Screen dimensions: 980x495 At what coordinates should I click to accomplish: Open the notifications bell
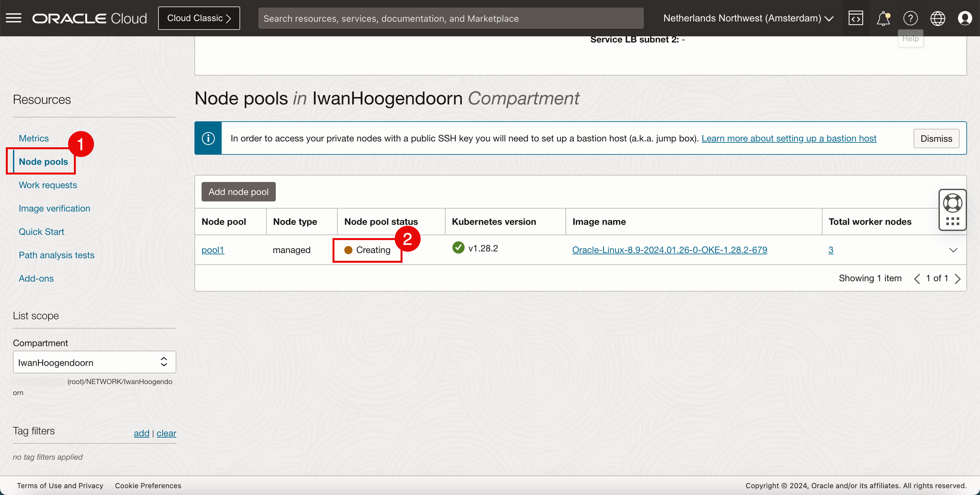(x=882, y=18)
